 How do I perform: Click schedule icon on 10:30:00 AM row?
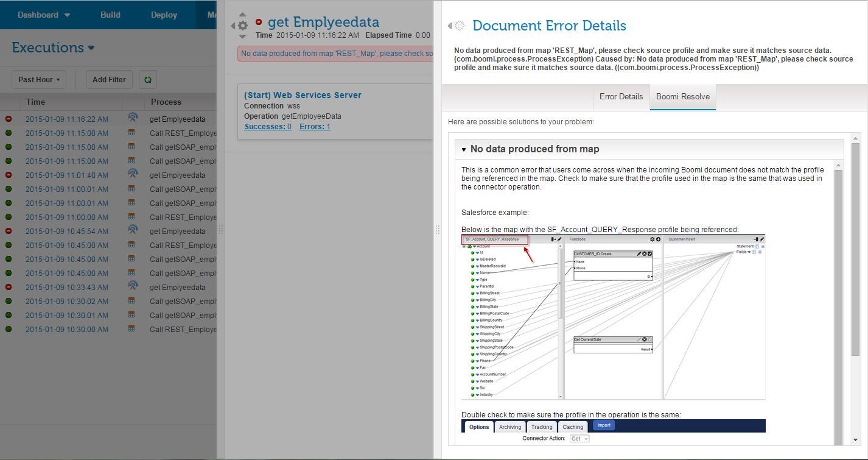pos(131,328)
